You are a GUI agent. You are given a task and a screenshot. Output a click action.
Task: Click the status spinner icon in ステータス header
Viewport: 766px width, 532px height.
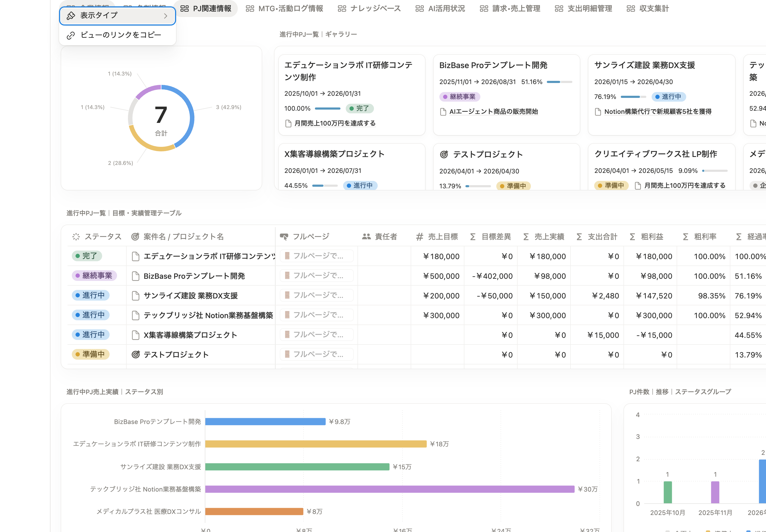click(76, 237)
